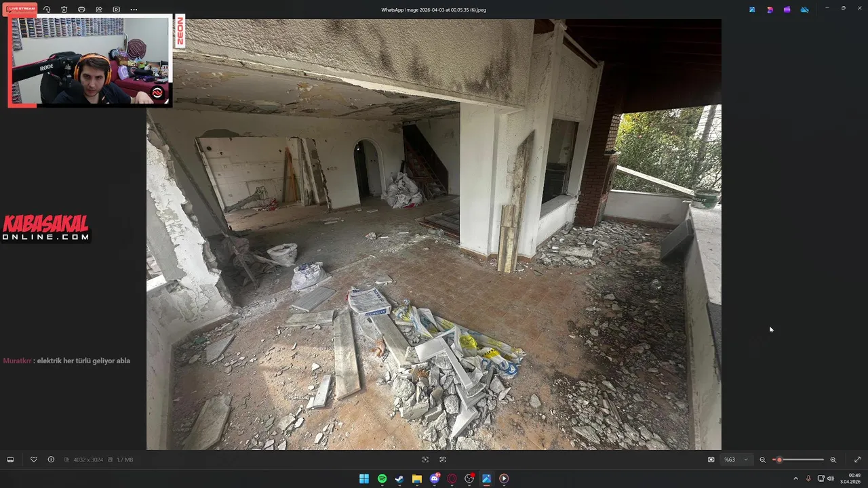Open Spotify from the taskbar
The height and width of the screenshot is (488, 868).
coord(382,479)
